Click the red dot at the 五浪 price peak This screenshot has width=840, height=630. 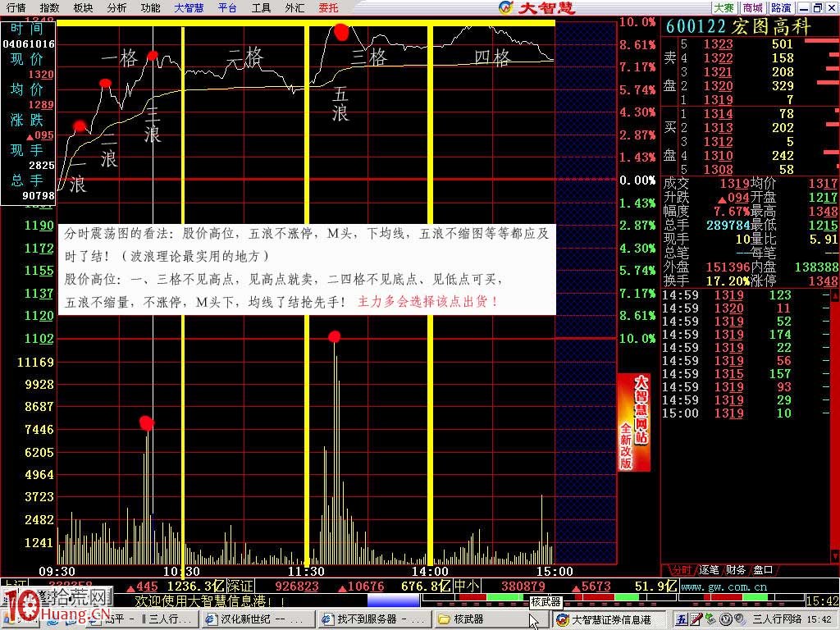[341, 33]
